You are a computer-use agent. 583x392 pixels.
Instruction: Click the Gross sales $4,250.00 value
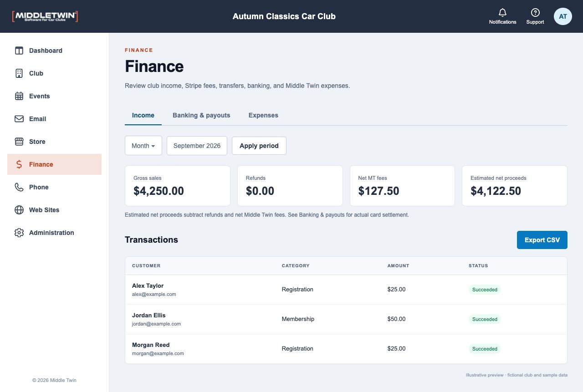click(x=159, y=191)
